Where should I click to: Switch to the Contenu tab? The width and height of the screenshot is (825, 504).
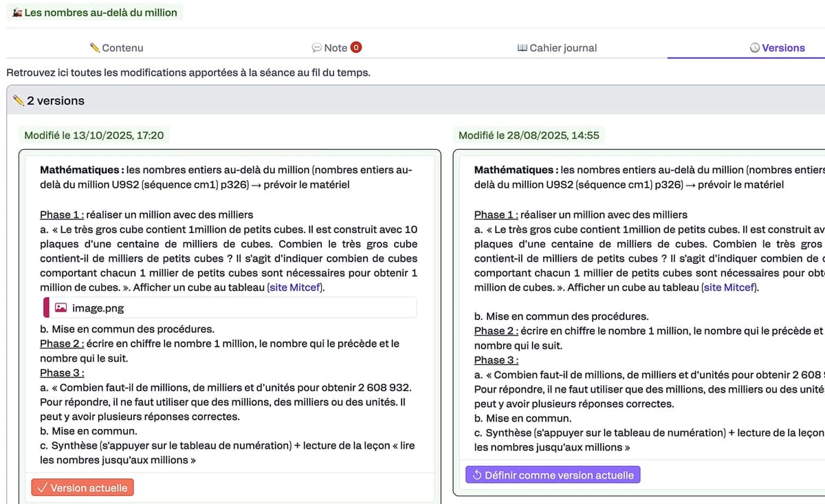[x=118, y=48]
